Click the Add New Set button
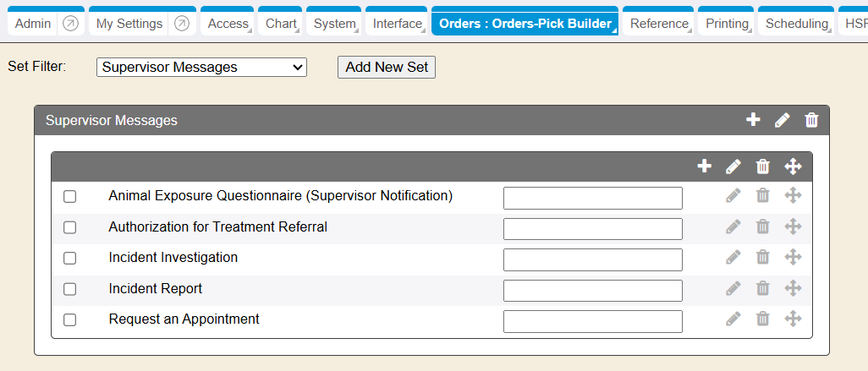Image resolution: width=868 pixels, height=371 pixels. pos(387,67)
